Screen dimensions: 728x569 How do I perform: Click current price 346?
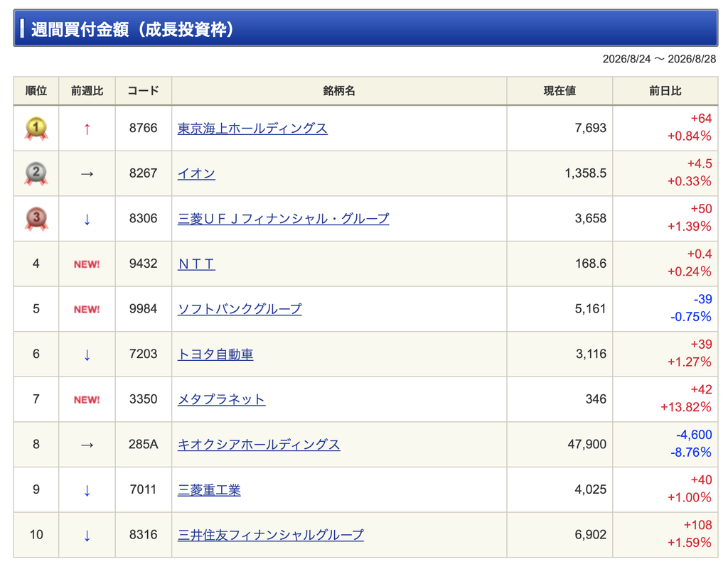(x=596, y=399)
